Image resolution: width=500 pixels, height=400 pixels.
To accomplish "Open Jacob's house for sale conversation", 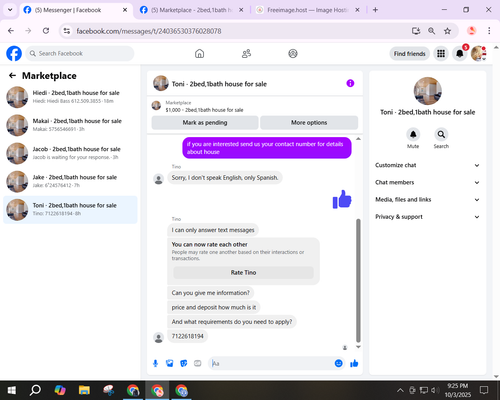I will (70, 153).
